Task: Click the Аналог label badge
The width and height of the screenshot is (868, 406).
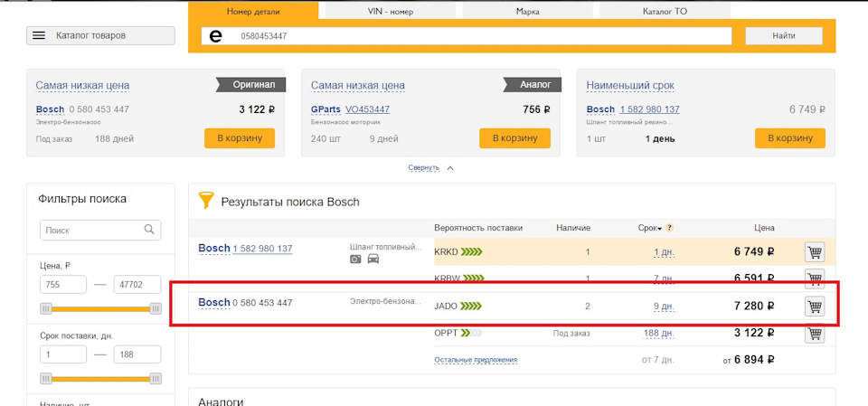Action: click(533, 85)
